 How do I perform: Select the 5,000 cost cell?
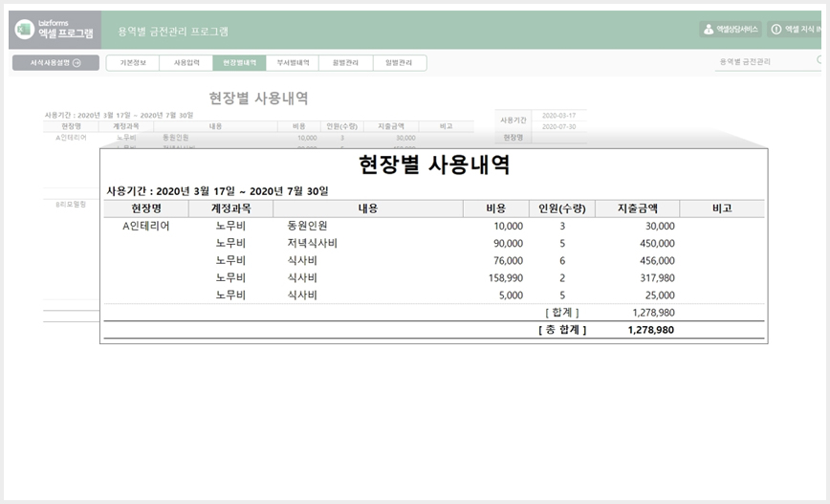click(511, 296)
